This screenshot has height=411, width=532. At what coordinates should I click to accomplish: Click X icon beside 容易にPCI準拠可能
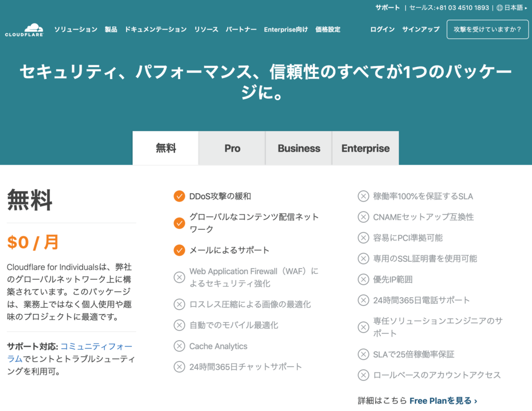[363, 238]
